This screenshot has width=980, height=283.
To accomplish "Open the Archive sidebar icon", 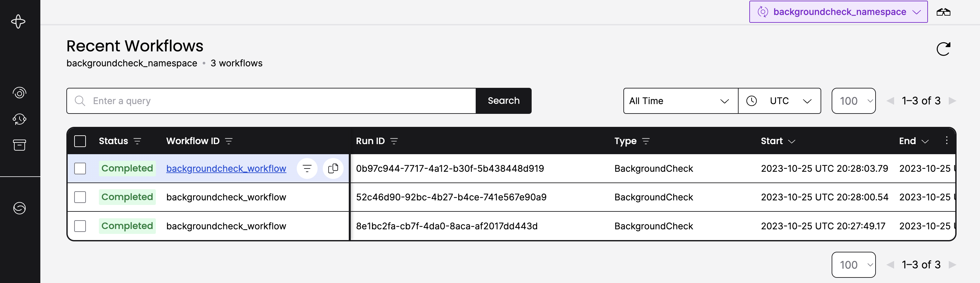I will coord(20,145).
